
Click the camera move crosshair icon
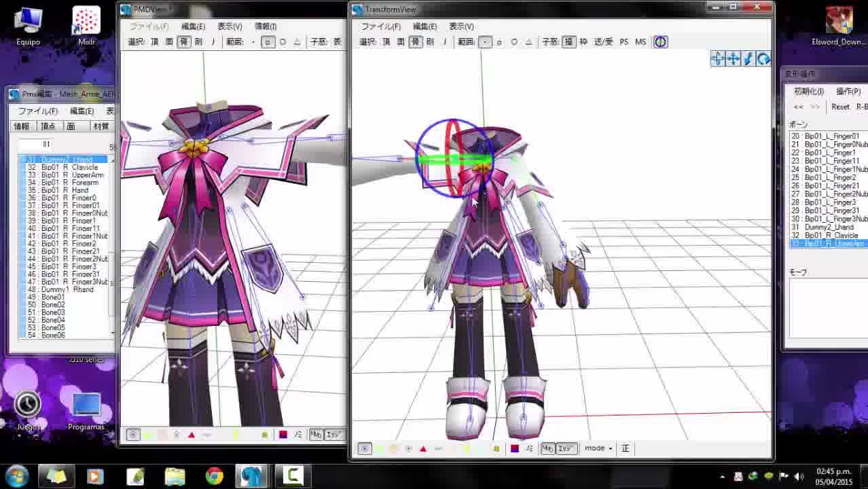(x=718, y=59)
